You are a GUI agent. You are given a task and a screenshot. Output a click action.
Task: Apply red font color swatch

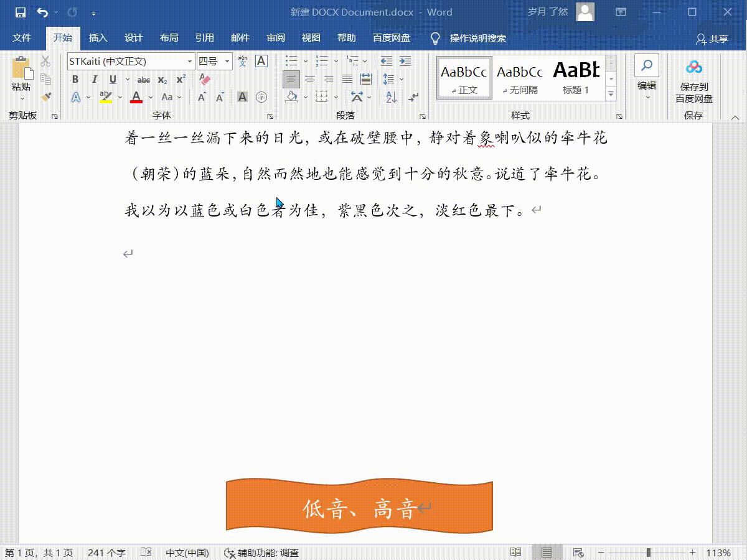pos(136,96)
